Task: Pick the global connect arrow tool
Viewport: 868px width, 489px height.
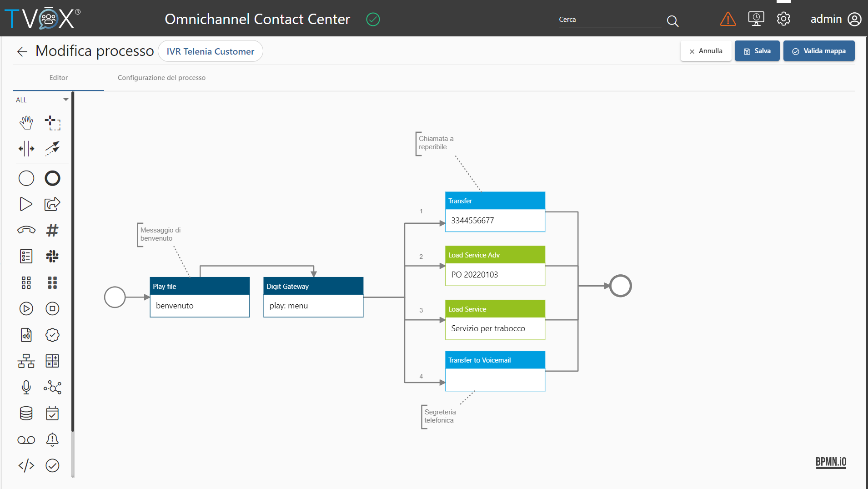Action: pyautogui.click(x=53, y=148)
